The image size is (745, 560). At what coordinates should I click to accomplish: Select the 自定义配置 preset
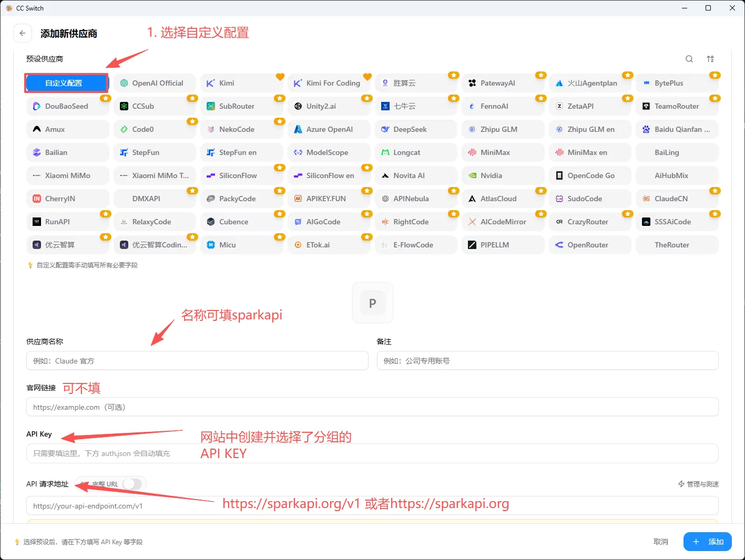pyautogui.click(x=67, y=83)
